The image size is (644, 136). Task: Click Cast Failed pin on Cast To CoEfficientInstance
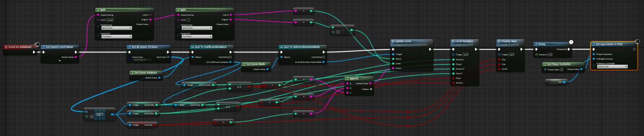pyautogui.click(x=231, y=57)
